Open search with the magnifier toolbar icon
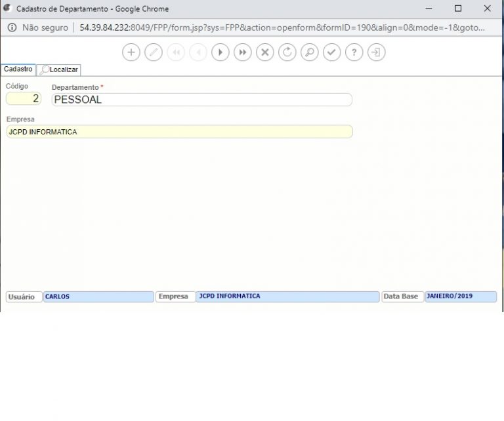 310,52
